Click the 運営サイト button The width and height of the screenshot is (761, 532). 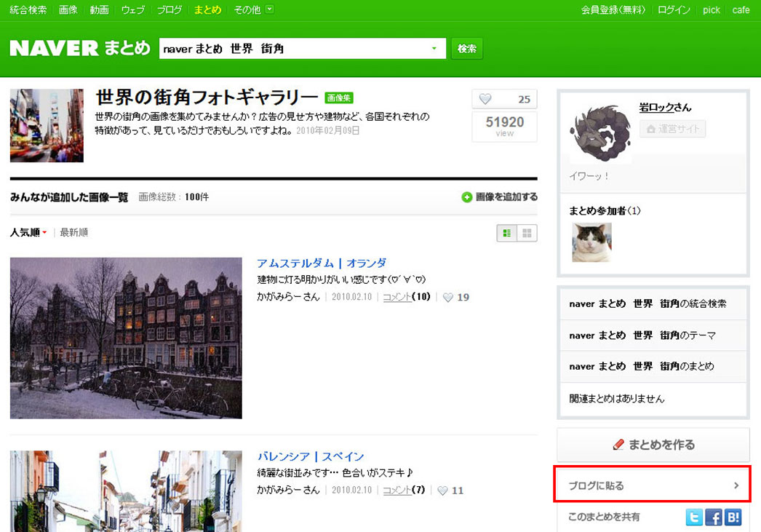672,129
